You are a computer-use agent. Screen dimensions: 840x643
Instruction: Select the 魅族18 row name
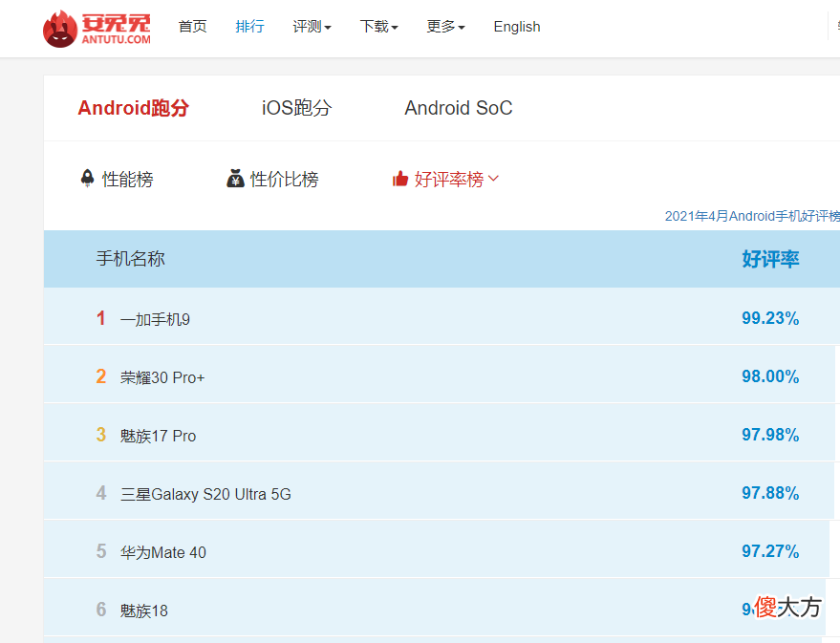[144, 611]
